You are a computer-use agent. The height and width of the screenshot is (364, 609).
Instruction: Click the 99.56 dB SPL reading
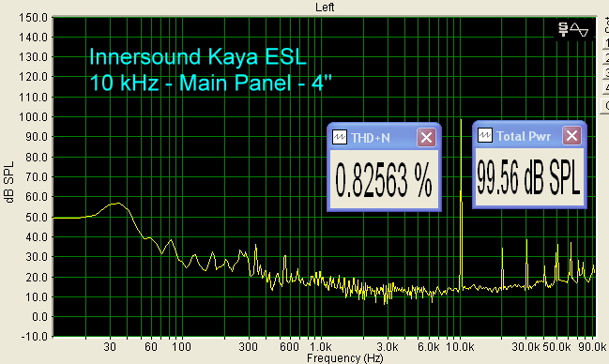(529, 178)
